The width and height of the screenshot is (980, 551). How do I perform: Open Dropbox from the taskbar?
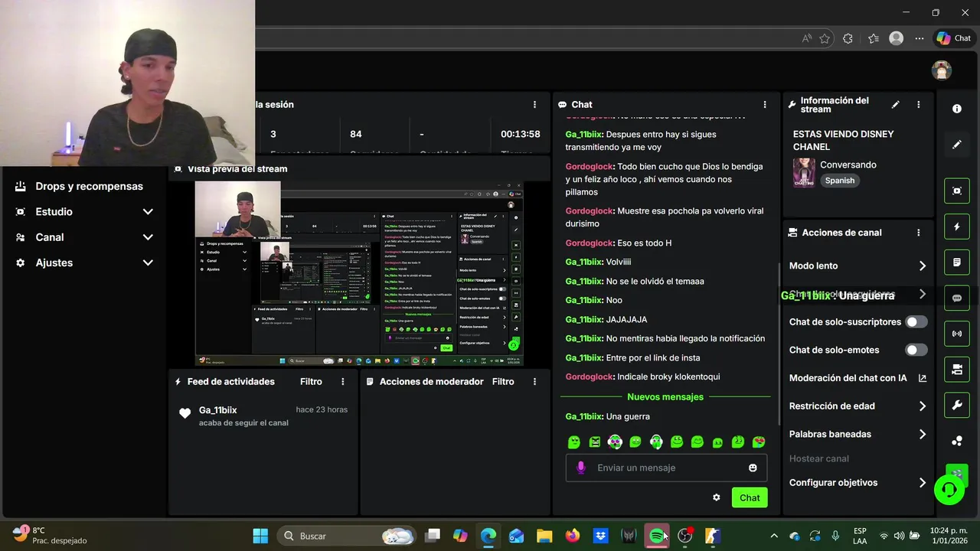(x=600, y=536)
